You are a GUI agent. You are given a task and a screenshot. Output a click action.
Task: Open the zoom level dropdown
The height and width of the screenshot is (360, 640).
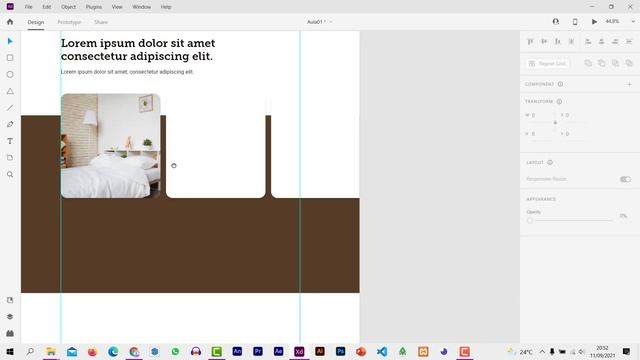[x=633, y=22]
